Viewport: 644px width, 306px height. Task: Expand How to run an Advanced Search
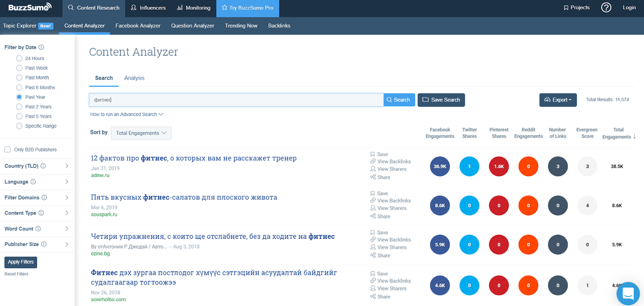[127, 114]
